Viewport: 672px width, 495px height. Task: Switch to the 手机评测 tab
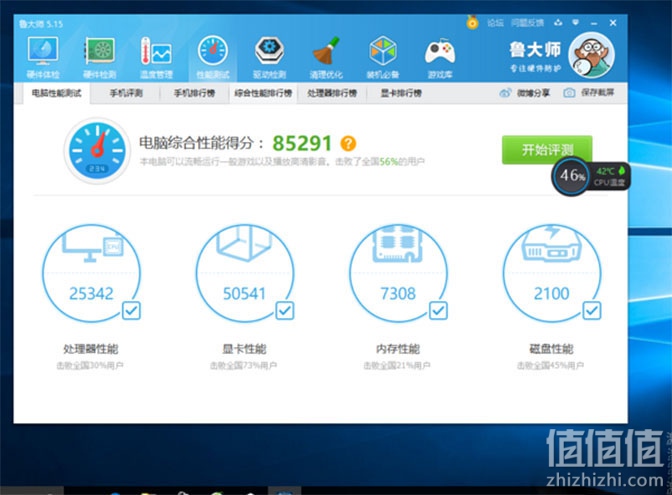126,93
